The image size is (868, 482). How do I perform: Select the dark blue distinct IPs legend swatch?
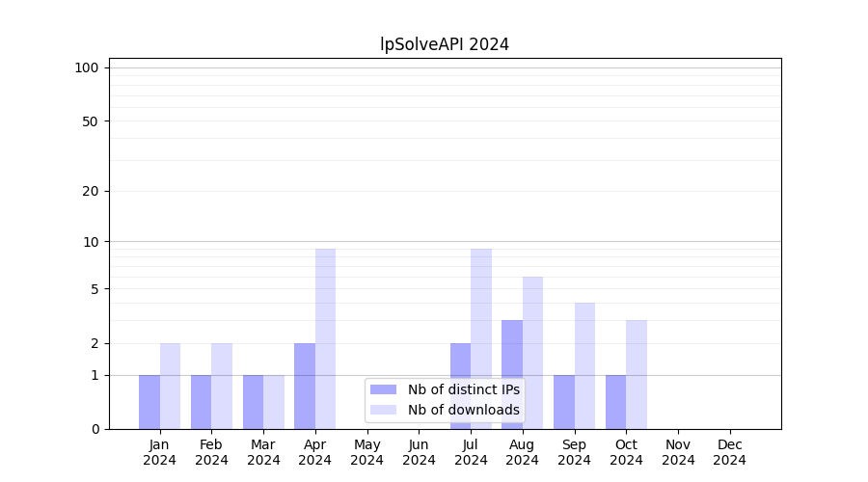pyautogui.click(x=383, y=389)
